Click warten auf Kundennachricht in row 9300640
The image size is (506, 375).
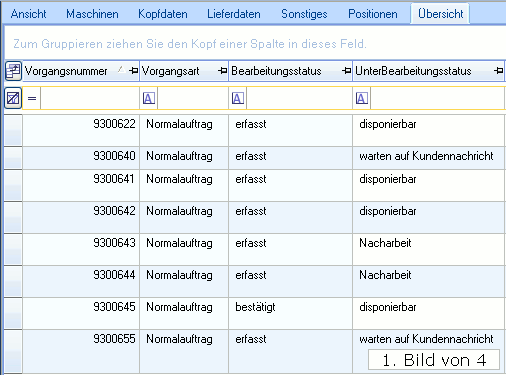pyautogui.click(x=426, y=156)
